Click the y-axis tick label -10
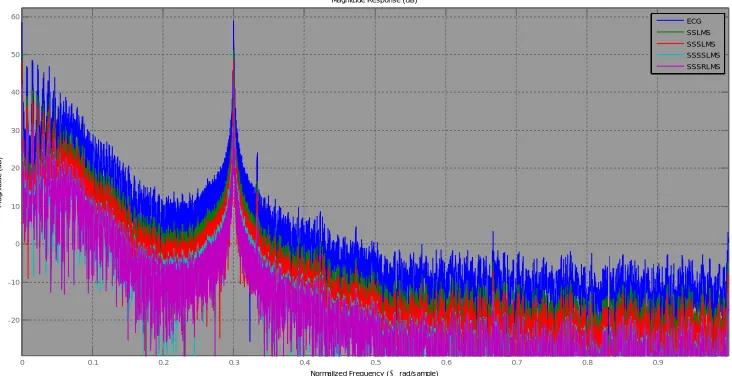This screenshot has height=376, width=732. click(13, 282)
